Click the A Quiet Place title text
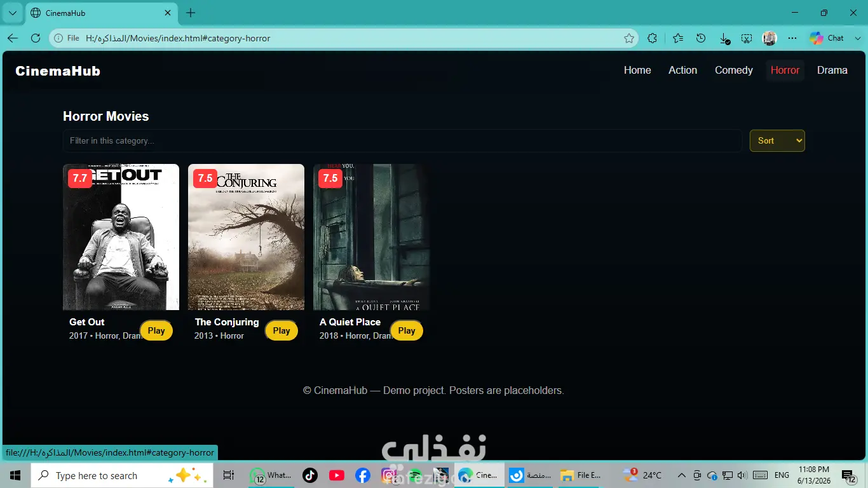The height and width of the screenshot is (488, 868). coord(350,322)
